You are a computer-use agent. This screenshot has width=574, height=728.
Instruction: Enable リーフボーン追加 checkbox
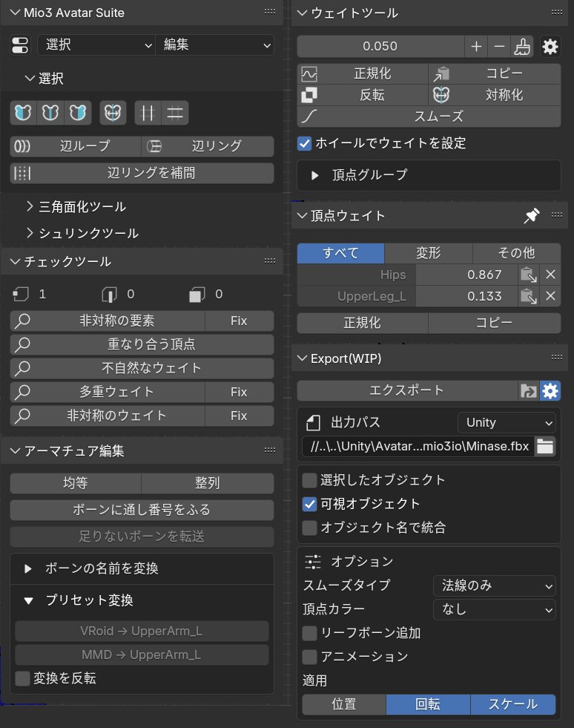[x=309, y=633]
